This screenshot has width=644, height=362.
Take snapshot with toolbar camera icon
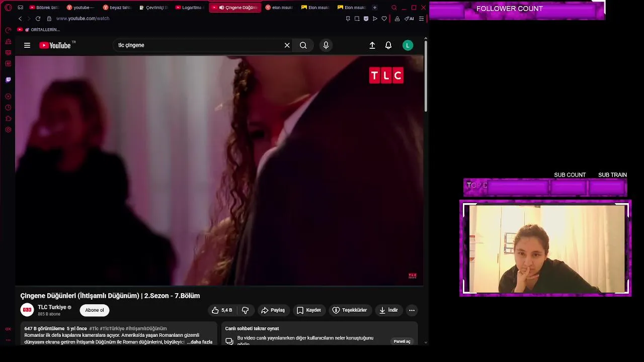click(357, 19)
